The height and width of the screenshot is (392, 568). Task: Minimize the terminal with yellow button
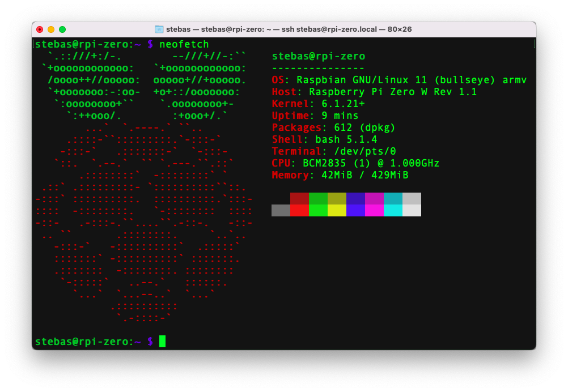pyautogui.click(x=51, y=29)
